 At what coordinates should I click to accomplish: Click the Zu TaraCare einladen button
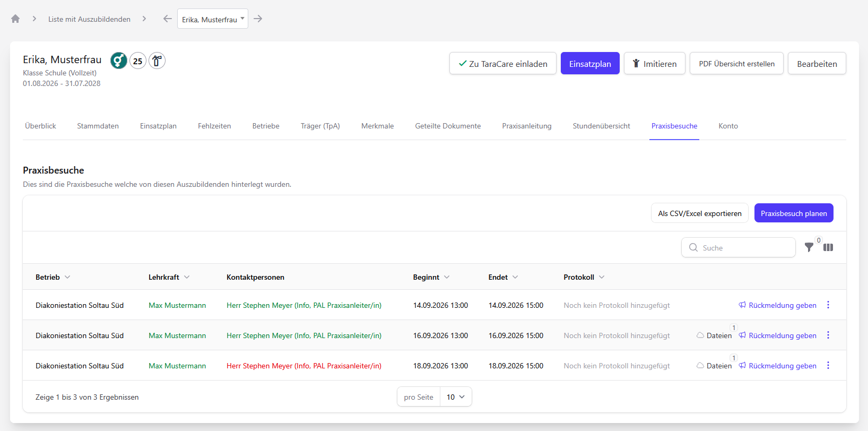click(503, 63)
